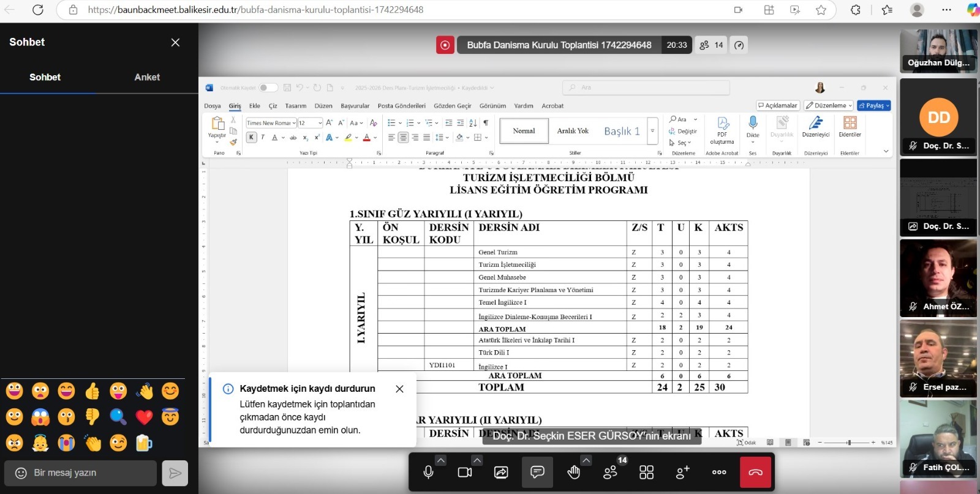This screenshot has width=980, height=494.
Task: Collapse the Word ribbon with corner chevron
Action: click(886, 151)
